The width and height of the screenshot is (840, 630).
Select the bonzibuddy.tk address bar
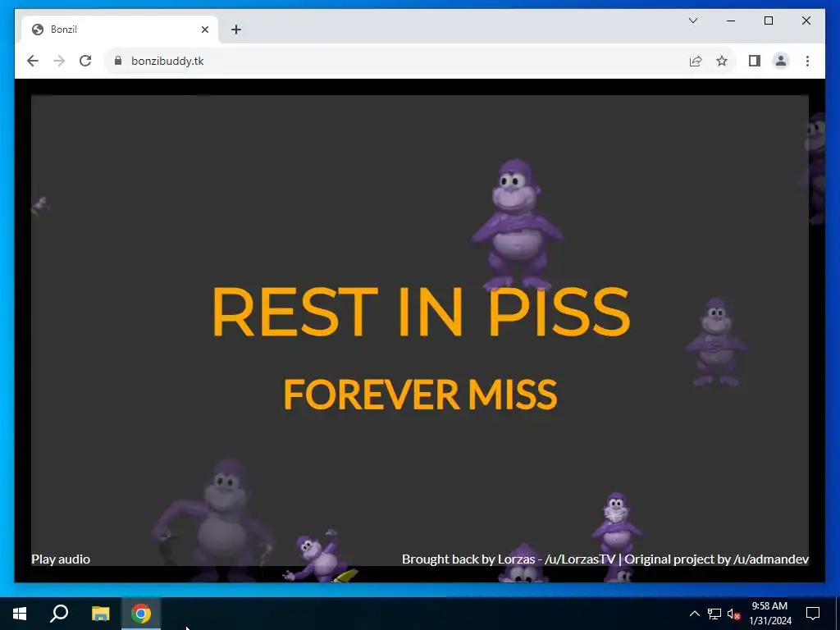point(396,61)
